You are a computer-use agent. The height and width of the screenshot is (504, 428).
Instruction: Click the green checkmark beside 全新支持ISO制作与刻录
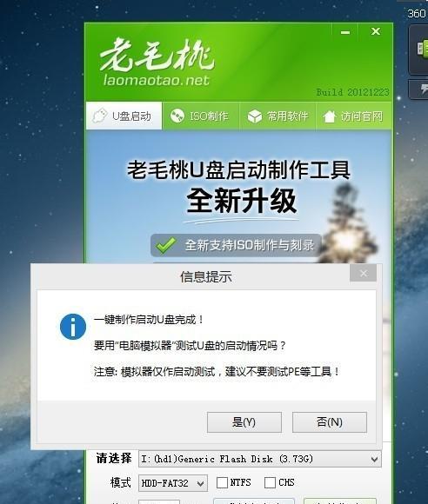click(x=165, y=246)
